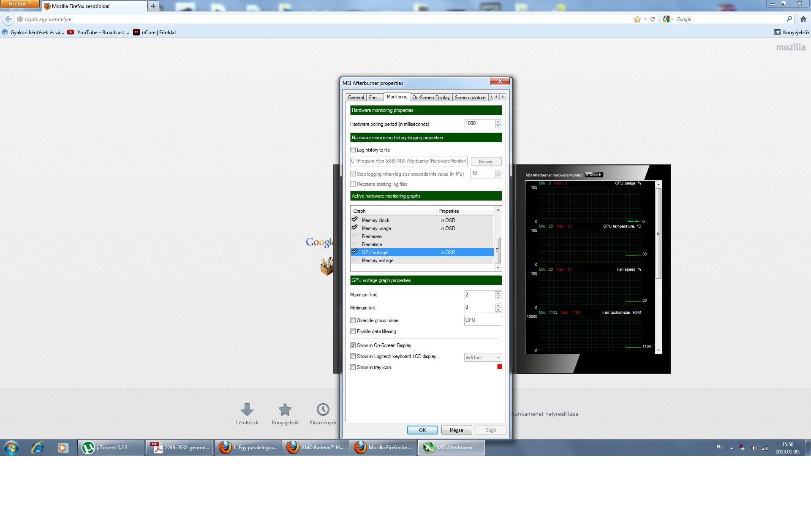Check Show in Logitech keyboard LCD display

(353, 356)
